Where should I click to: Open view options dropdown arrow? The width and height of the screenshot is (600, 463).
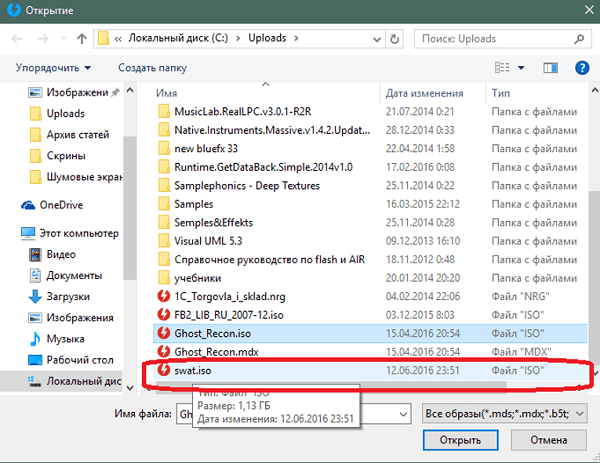coord(521,68)
